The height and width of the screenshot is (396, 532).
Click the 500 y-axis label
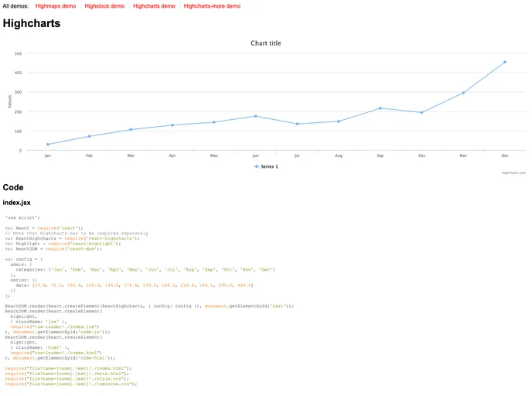click(19, 53)
